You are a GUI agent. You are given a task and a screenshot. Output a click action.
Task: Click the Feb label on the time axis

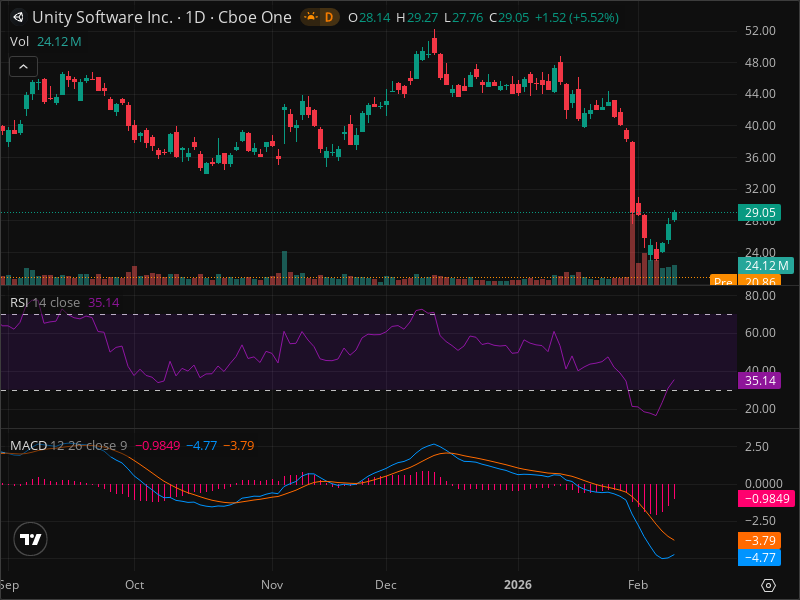[x=638, y=585]
